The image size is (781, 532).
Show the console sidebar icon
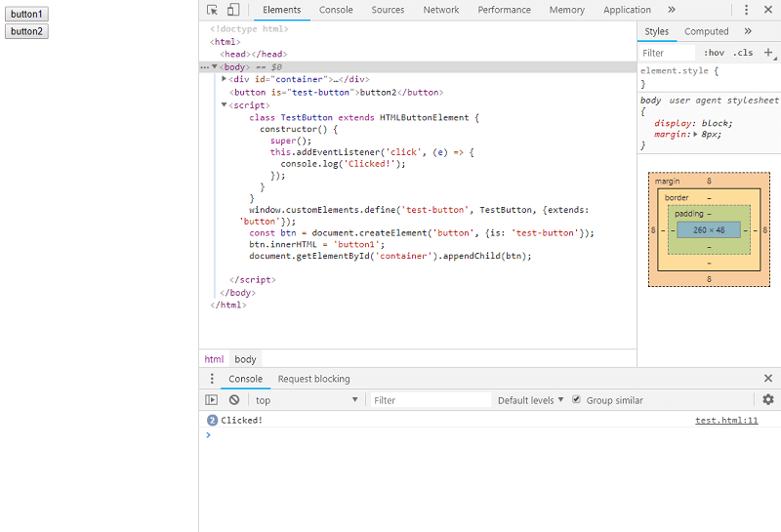[x=211, y=400]
